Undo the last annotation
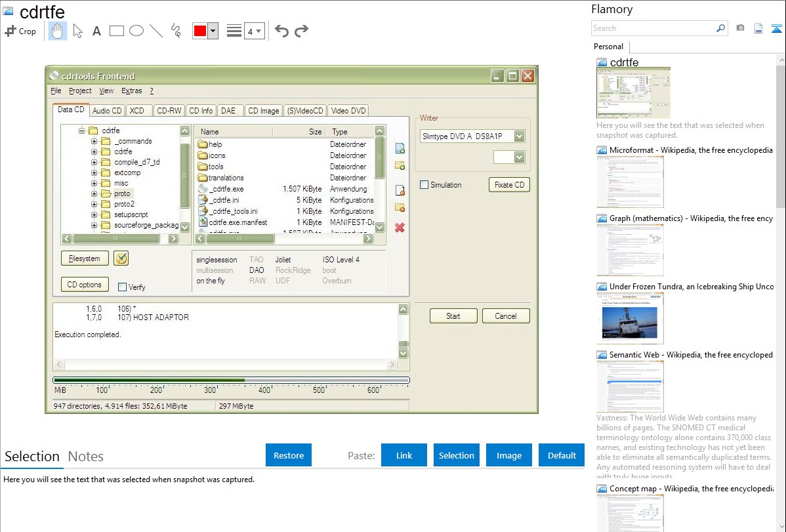Image resolution: width=786 pixels, height=532 pixels. [x=281, y=31]
